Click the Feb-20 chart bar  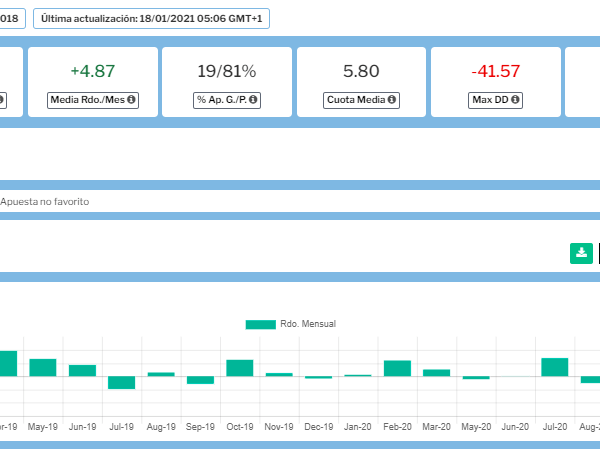[x=397, y=368]
